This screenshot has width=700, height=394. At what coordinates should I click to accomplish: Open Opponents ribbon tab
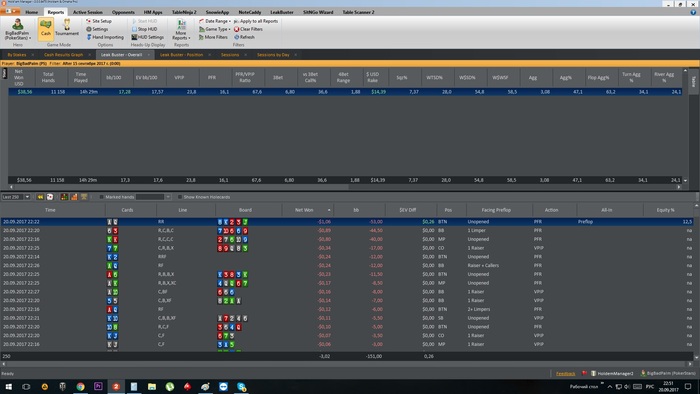click(x=123, y=12)
